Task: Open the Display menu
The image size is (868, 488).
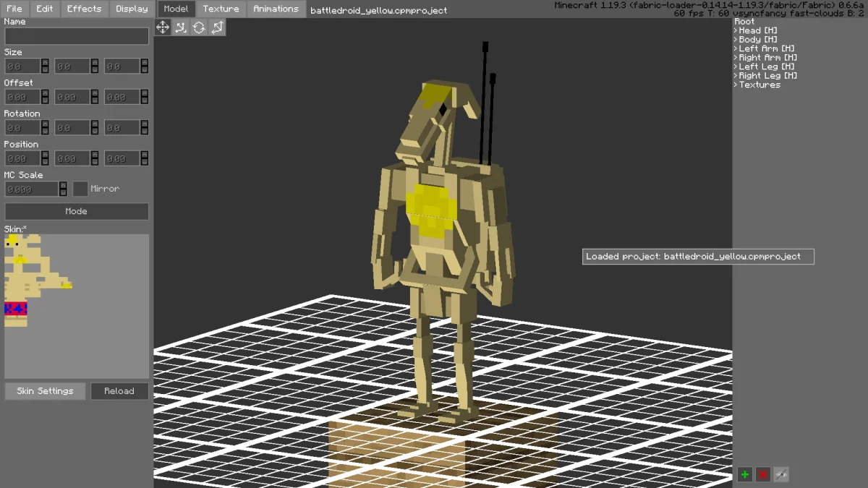Action: tap(132, 9)
